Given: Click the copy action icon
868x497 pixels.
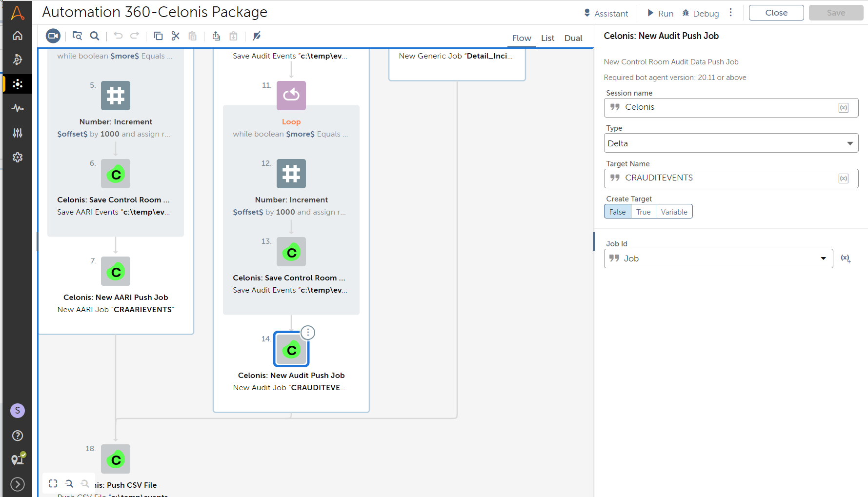Looking at the screenshot, I should click(158, 36).
